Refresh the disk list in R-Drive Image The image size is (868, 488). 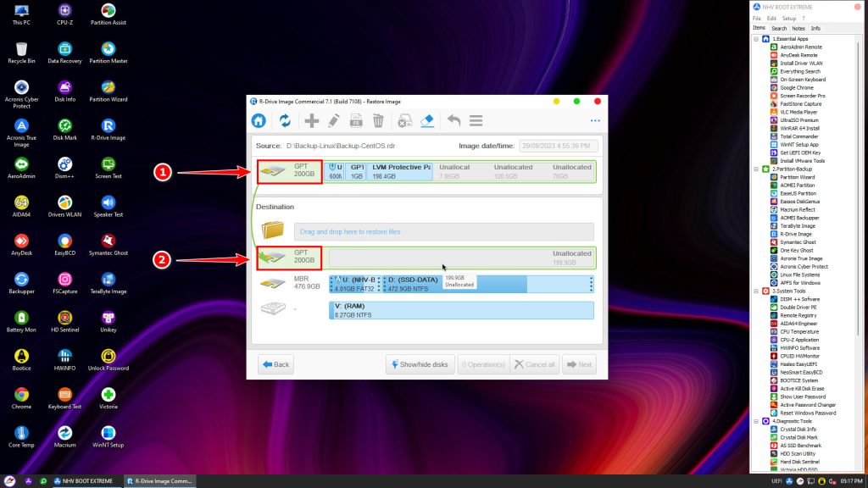[x=285, y=120]
